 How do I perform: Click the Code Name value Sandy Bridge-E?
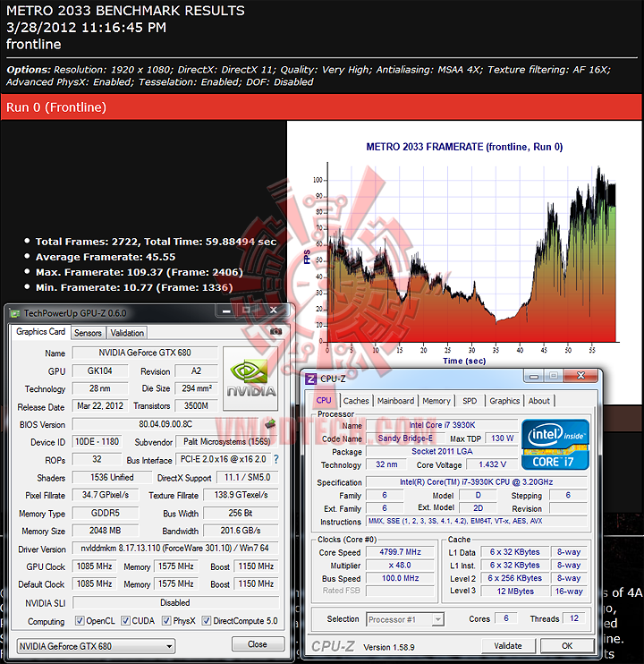(405, 438)
